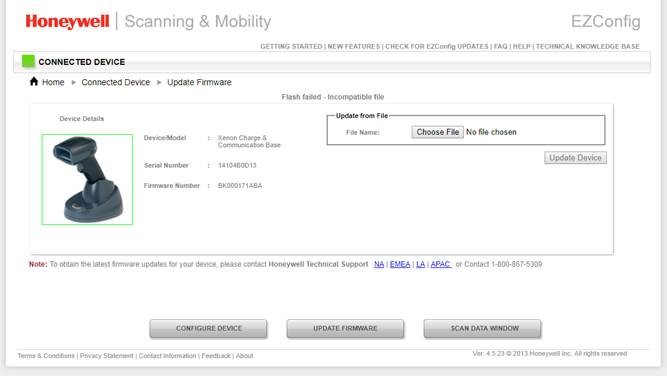Open EMEA technical support link

[400, 264]
